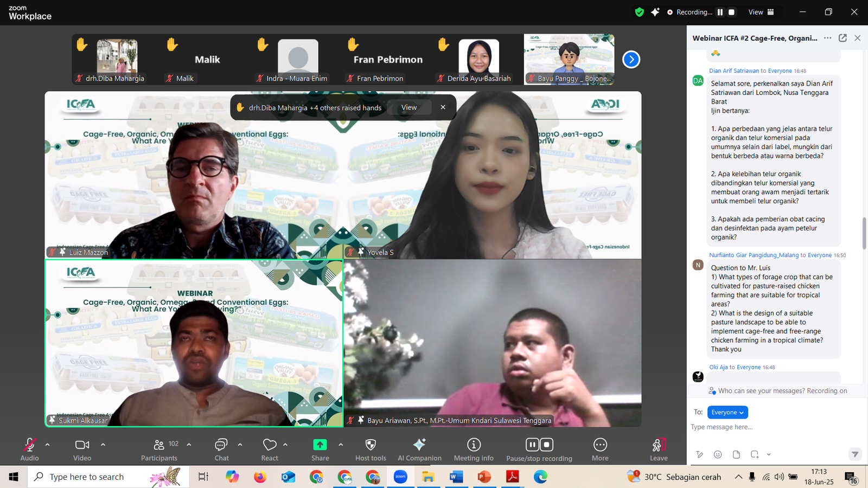The image size is (868, 488).
Task: Open the More menu in toolbar
Action: pyautogui.click(x=600, y=445)
